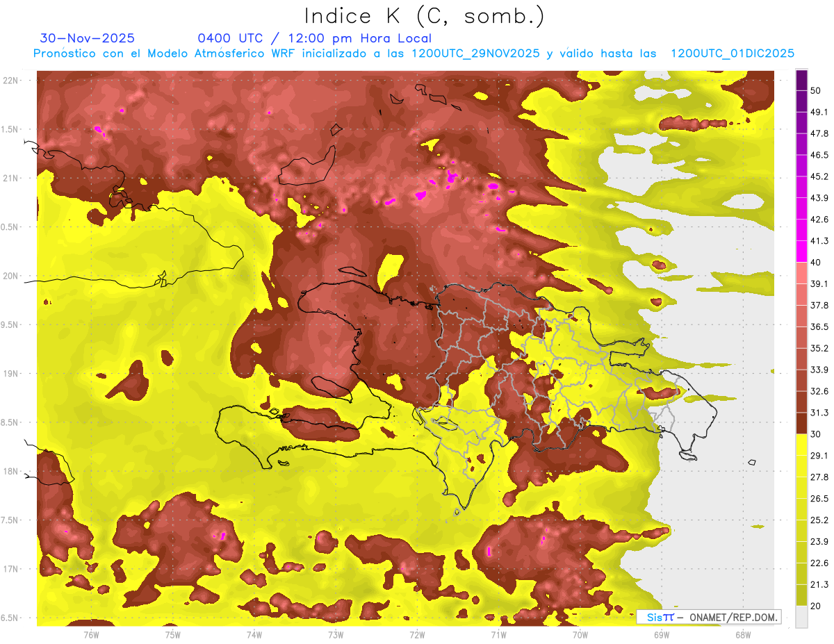The image size is (834, 644).
Task: Click the '71W' longitude label
Action: click(498, 634)
